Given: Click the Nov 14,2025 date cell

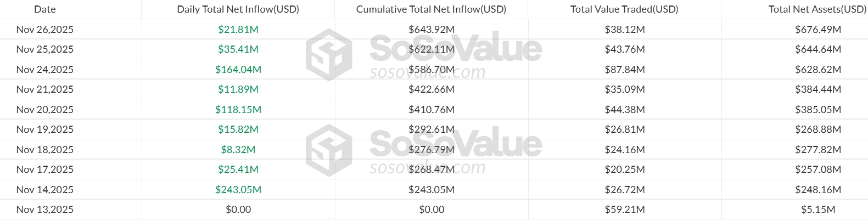Looking at the screenshot, I should click(x=45, y=190).
